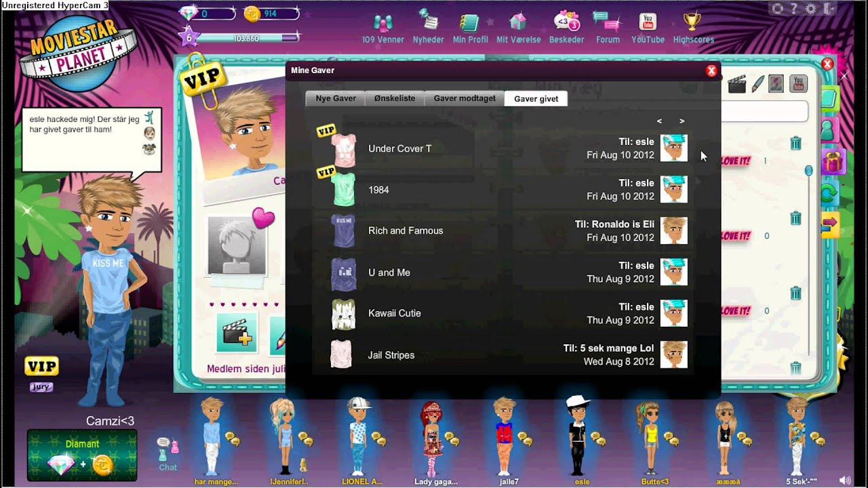Click esle avatar on Under Cover T row
The width and height of the screenshot is (868, 488).
pyautogui.click(x=674, y=148)
